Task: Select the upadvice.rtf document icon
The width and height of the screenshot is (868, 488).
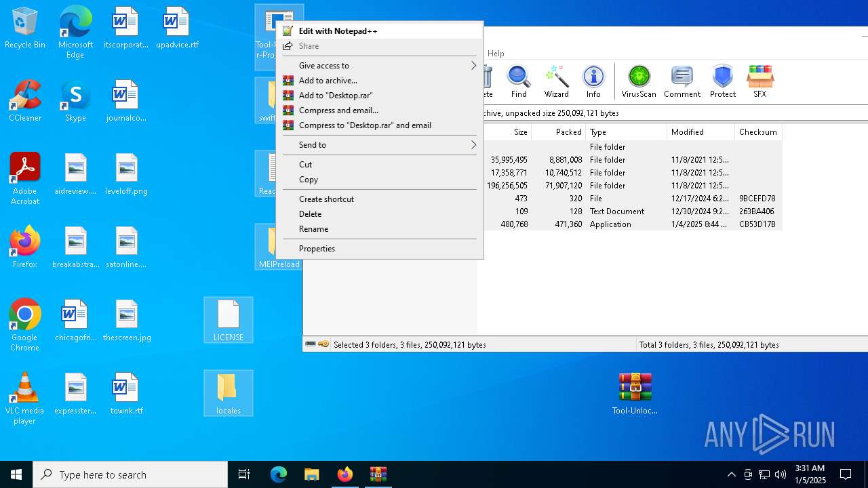Action: pyautogui.click(x=177, y=28)
